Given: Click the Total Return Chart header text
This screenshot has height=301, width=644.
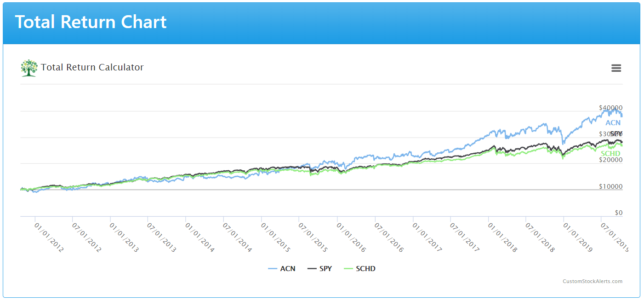Looking at the screenshot, I should pos(91,22).
